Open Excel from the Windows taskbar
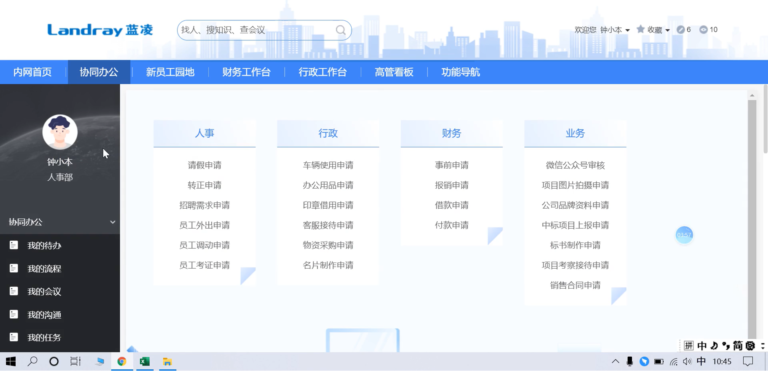Screen dimensions: 768x371 point(144,362)
